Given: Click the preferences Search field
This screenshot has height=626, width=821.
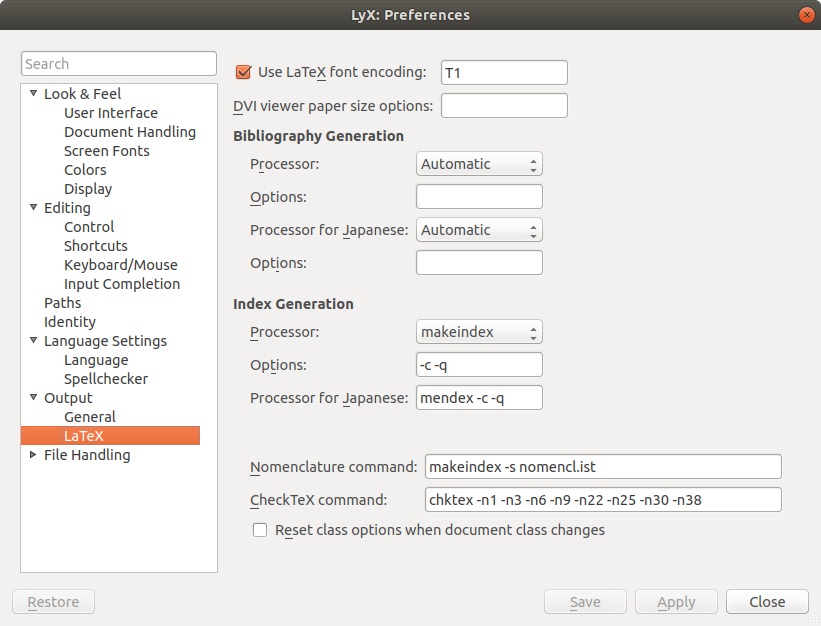Looking at the screenshot, I should point(119,64).
